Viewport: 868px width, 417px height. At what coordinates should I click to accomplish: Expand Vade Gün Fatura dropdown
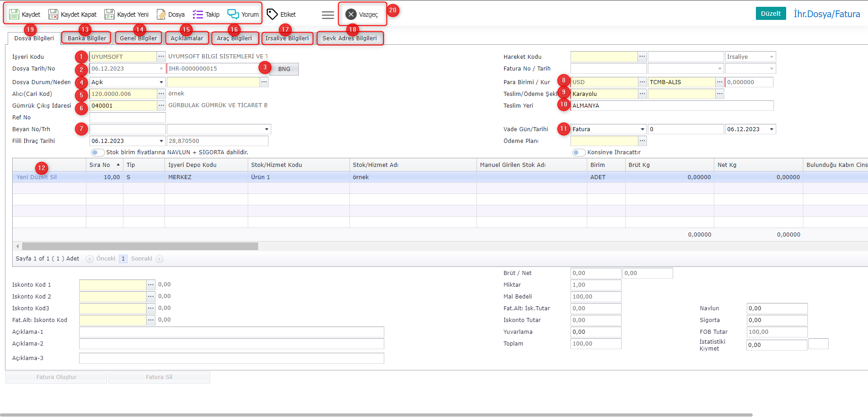(642, 129)
